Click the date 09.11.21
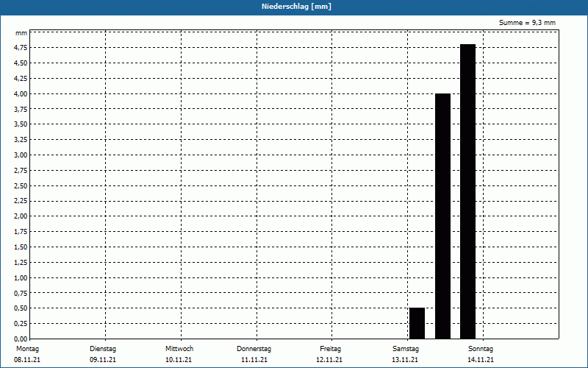The image size is (588, 368). click(x=103, y=359)
